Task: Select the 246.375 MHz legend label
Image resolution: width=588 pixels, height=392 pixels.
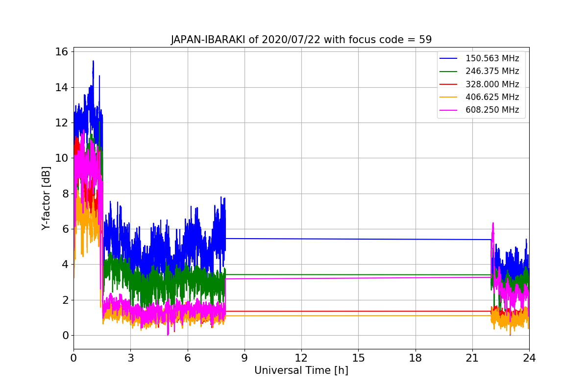Action: point(492,71)
